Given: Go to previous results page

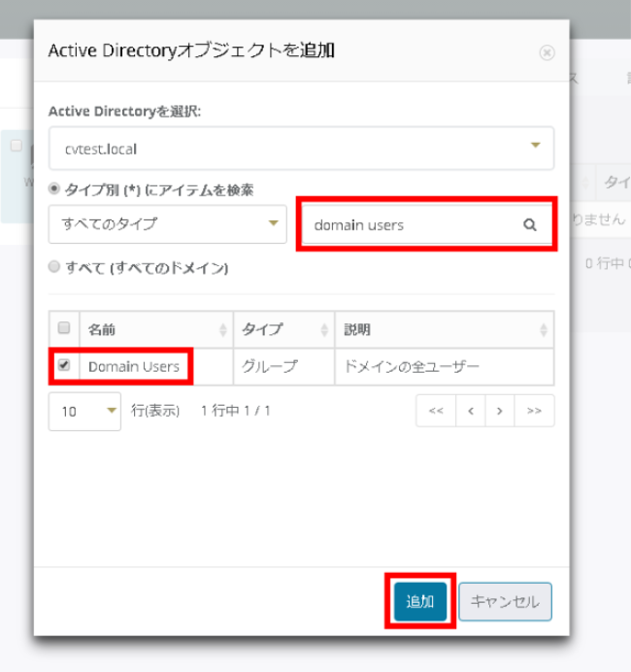Looking at the screenshot, I should pos(470,411).
